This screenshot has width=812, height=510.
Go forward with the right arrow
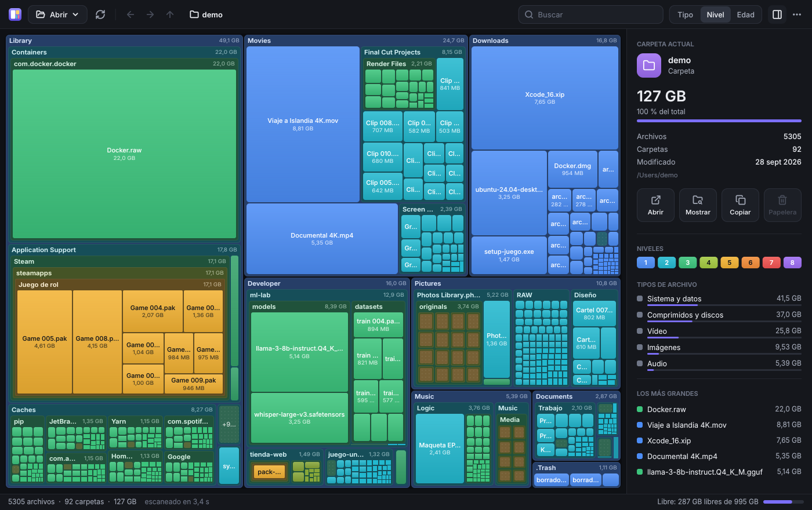click(150, 14)
